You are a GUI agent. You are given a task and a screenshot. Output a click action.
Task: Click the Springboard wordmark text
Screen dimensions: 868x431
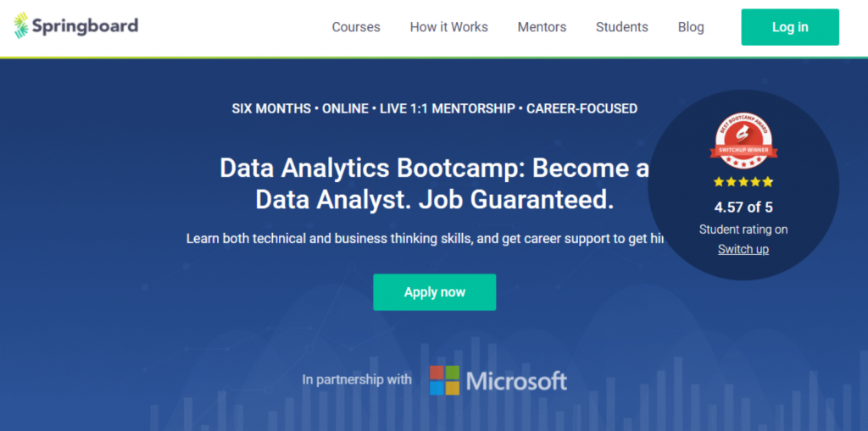[x=85, y=26]
